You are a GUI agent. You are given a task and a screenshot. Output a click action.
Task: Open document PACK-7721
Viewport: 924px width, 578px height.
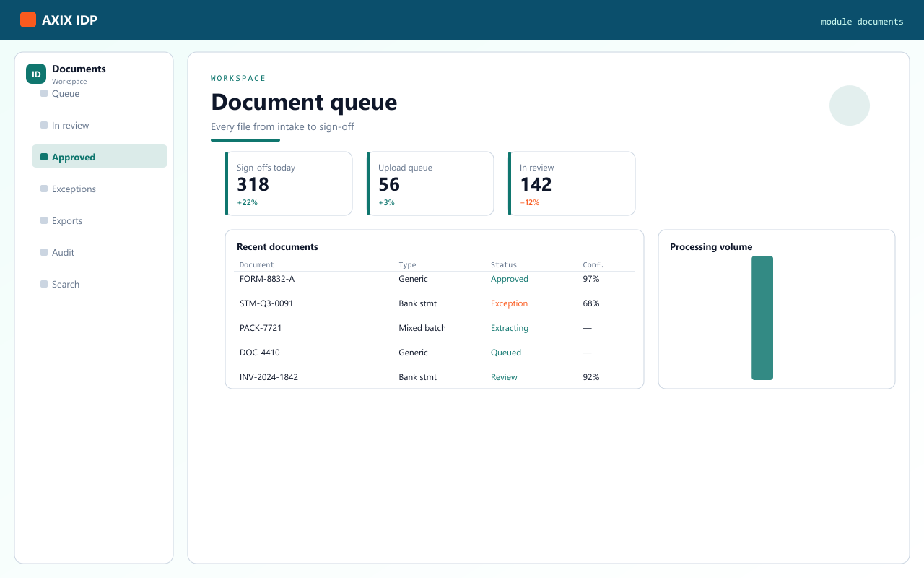[261, 328]
